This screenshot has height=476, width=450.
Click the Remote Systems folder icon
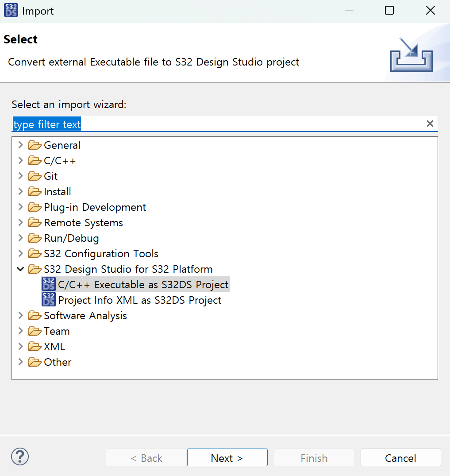pyautogui.click(x=35, y=223)
